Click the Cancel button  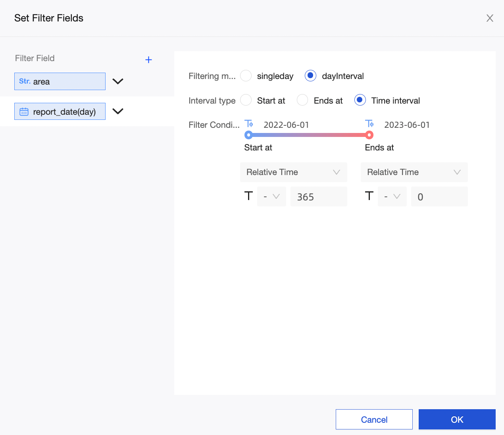(374, 420)
